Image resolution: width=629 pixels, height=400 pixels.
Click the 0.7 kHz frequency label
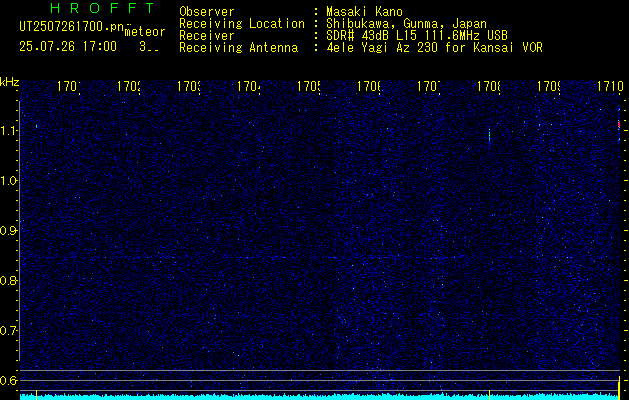coord(9,331)
